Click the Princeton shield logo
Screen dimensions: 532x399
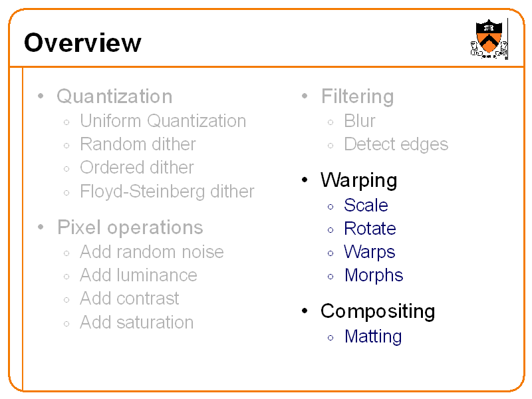(489, 39)
